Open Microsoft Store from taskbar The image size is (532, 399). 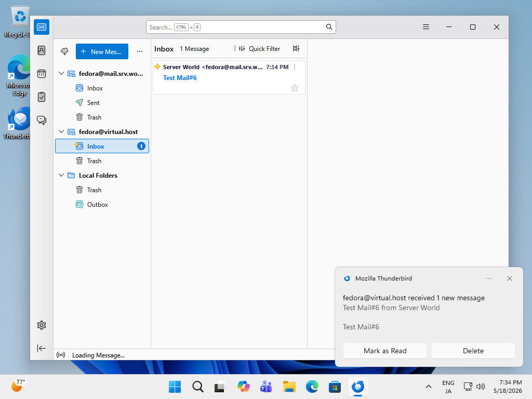click(335, 387)
